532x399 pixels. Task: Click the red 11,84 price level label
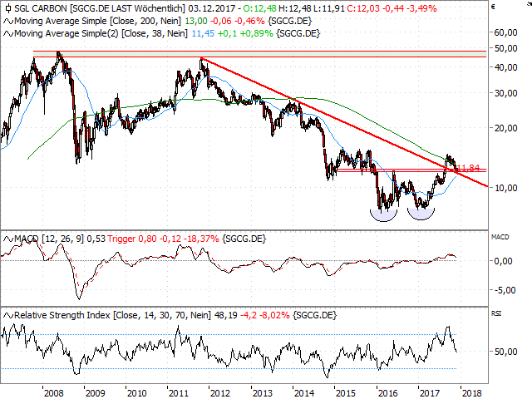point(470,168)
